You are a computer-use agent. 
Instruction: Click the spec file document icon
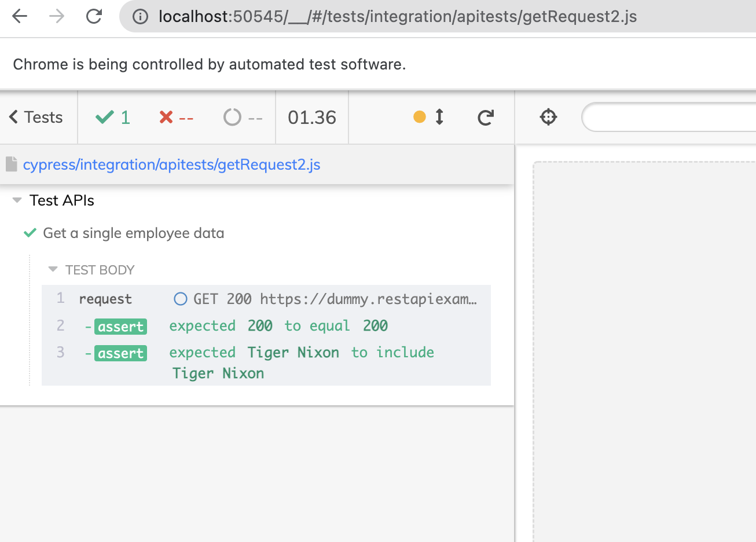point(11,164)
